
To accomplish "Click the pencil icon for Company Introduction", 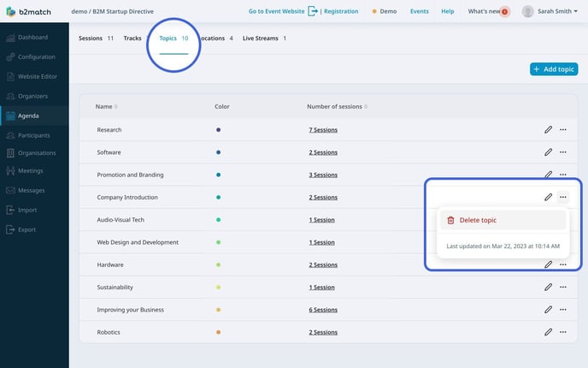I will pos(548,197).
